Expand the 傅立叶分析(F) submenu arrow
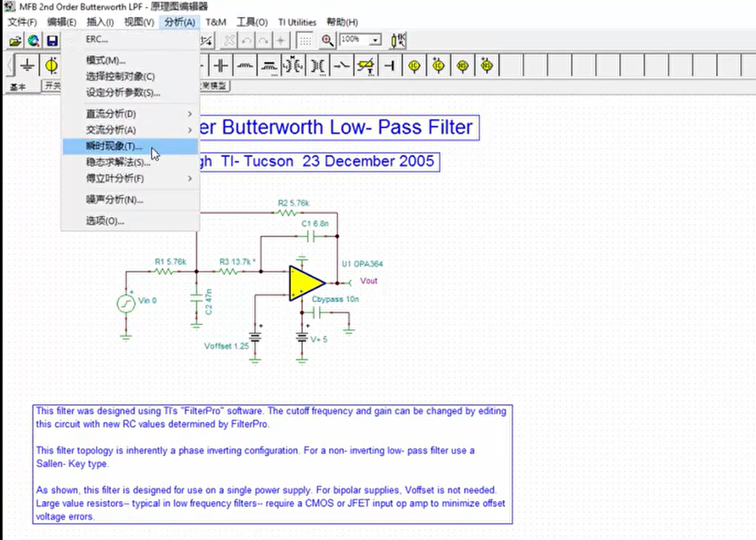The image size is (756, 540). (189, 178)
